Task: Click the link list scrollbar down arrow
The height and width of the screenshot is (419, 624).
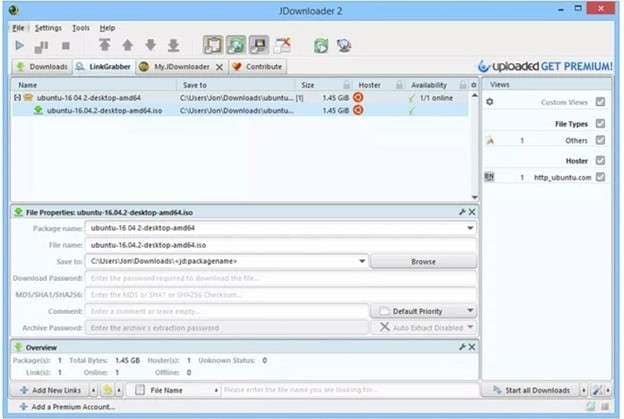Action: [474, 197]
